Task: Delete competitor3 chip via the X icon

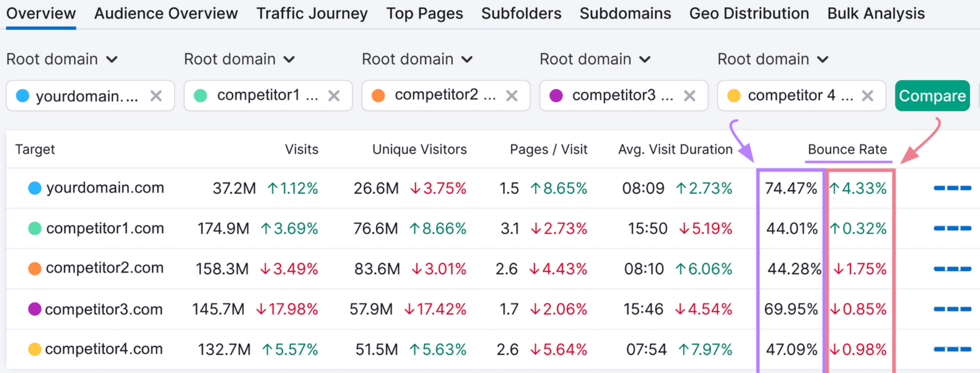Action: [689, 96]
